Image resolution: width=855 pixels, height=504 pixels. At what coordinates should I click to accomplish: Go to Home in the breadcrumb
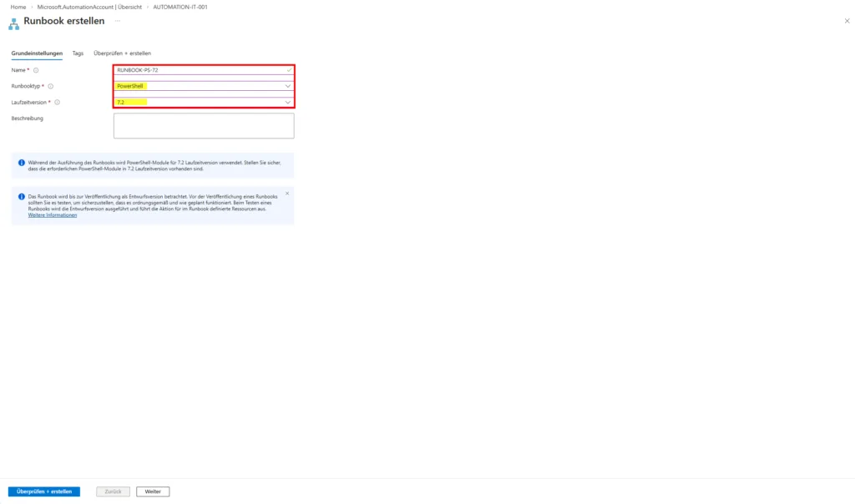18,7
